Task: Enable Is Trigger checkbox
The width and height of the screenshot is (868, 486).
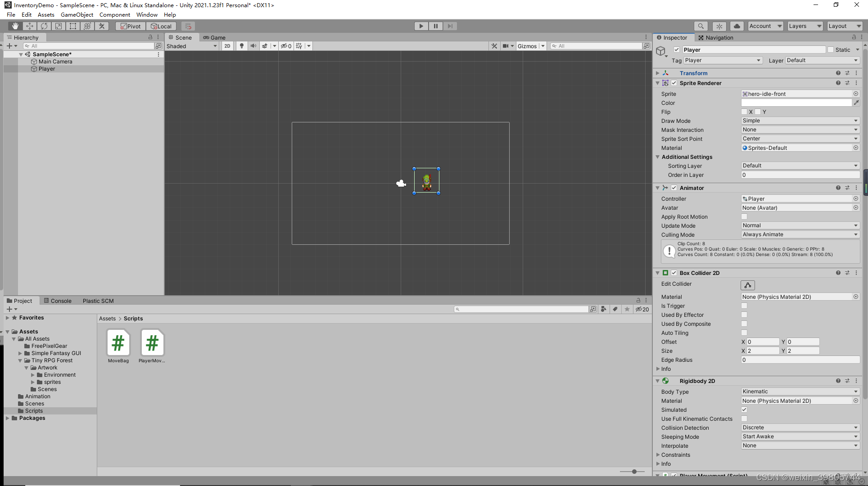Action: [x=744, y=306]
